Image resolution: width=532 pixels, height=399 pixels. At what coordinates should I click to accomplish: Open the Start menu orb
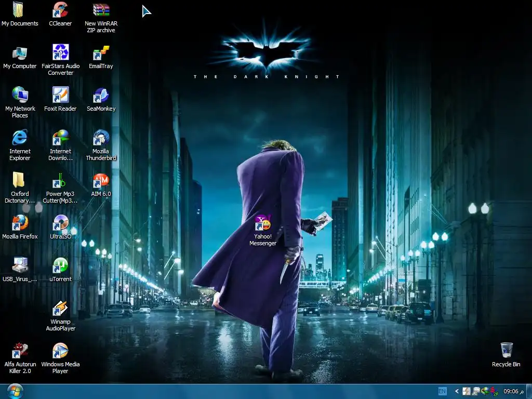point(15,391)
